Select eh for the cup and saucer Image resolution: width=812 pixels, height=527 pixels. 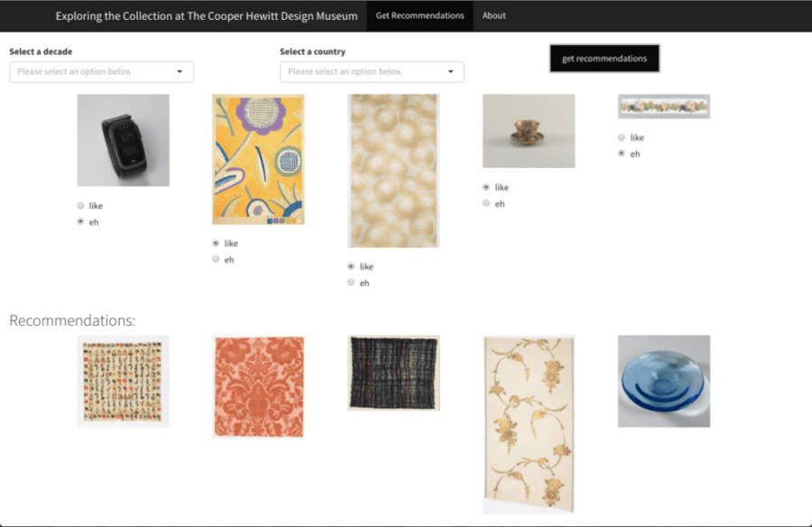coord(486,203)
